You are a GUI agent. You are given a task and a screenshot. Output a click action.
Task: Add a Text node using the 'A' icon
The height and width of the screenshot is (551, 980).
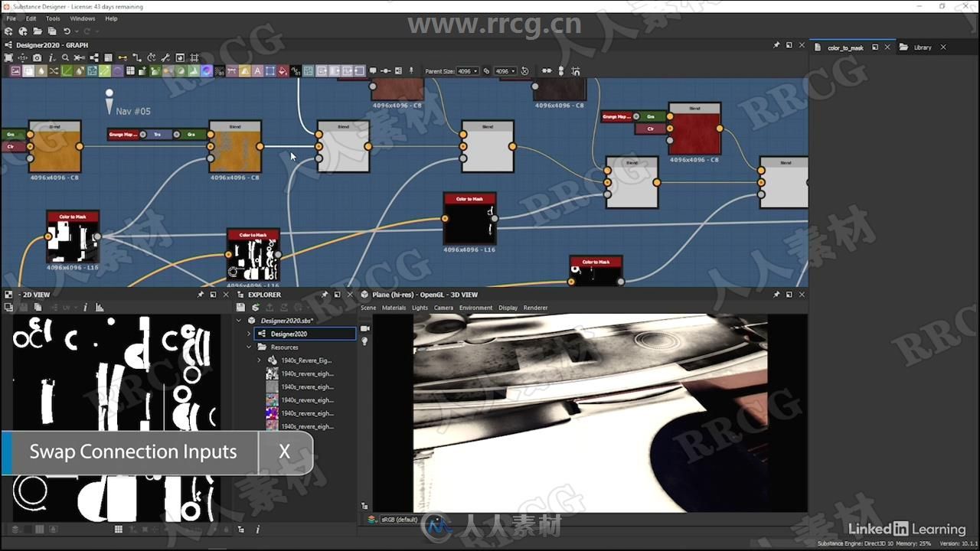(x=257, y=71)
